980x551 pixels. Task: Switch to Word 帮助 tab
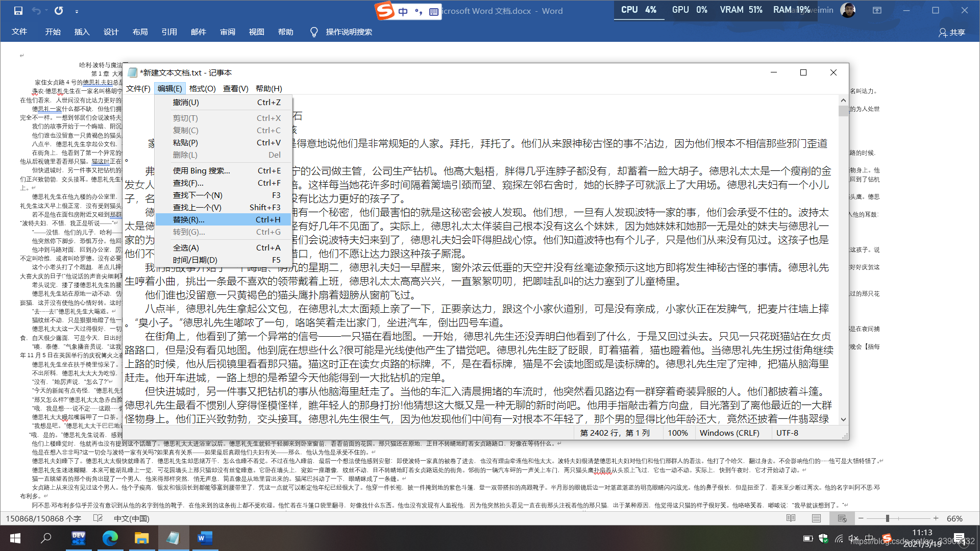285,32
